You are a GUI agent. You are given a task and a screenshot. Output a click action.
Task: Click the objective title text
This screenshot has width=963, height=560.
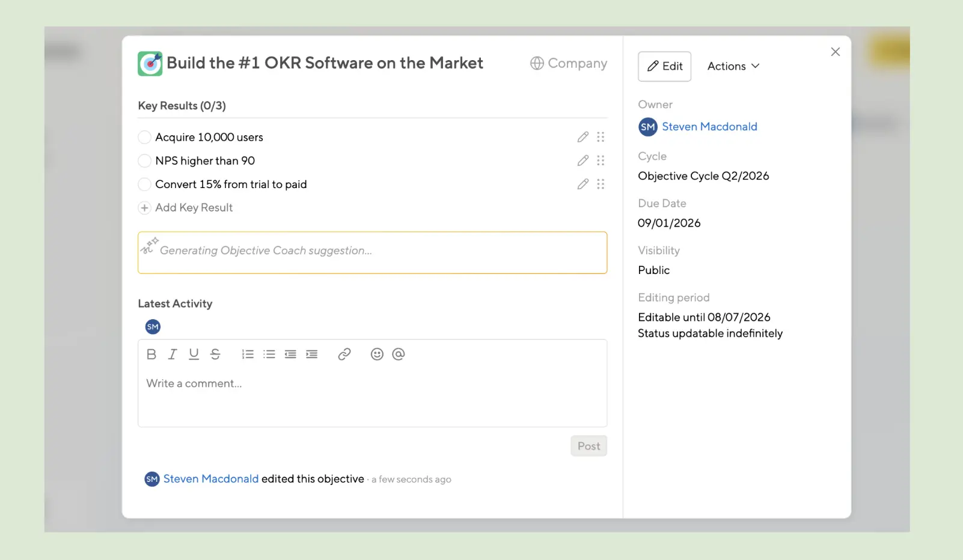(x=325, y=63)
